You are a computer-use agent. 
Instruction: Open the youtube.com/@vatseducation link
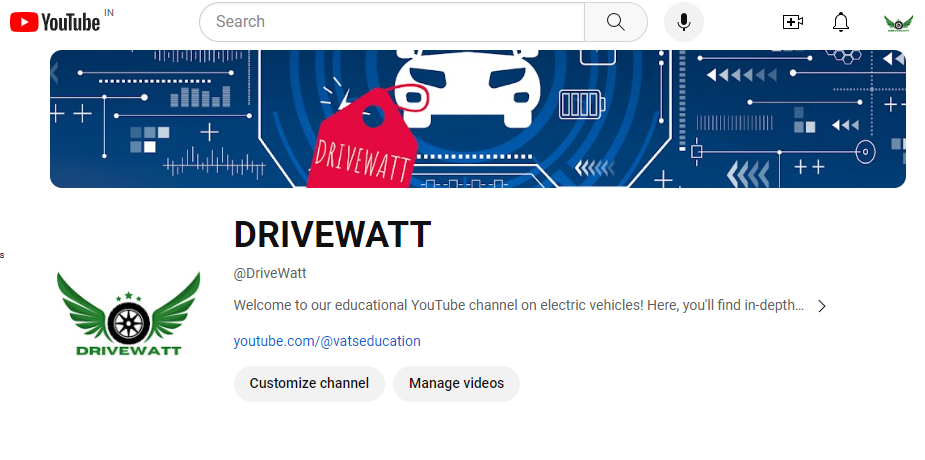click(x=327, y=341)
